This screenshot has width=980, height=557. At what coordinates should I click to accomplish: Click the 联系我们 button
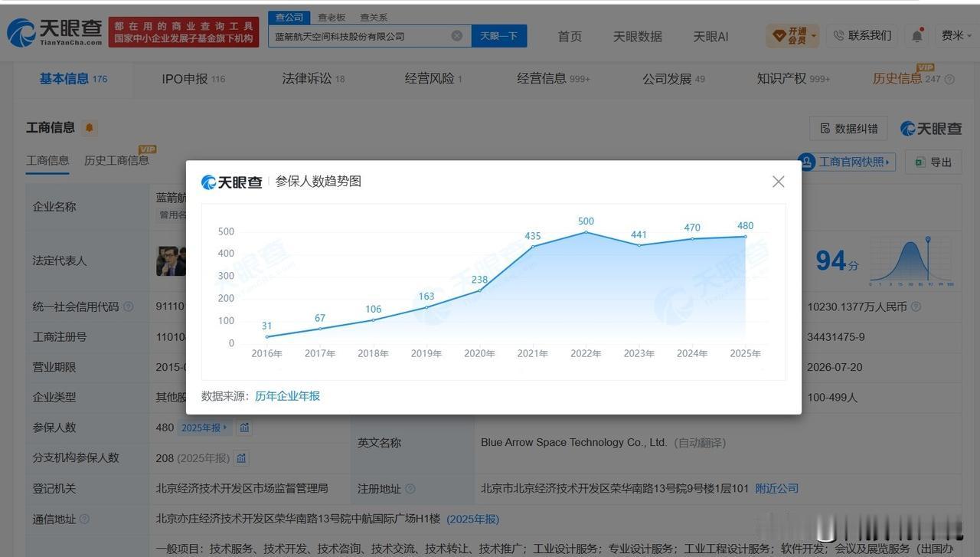pos(863,35)
